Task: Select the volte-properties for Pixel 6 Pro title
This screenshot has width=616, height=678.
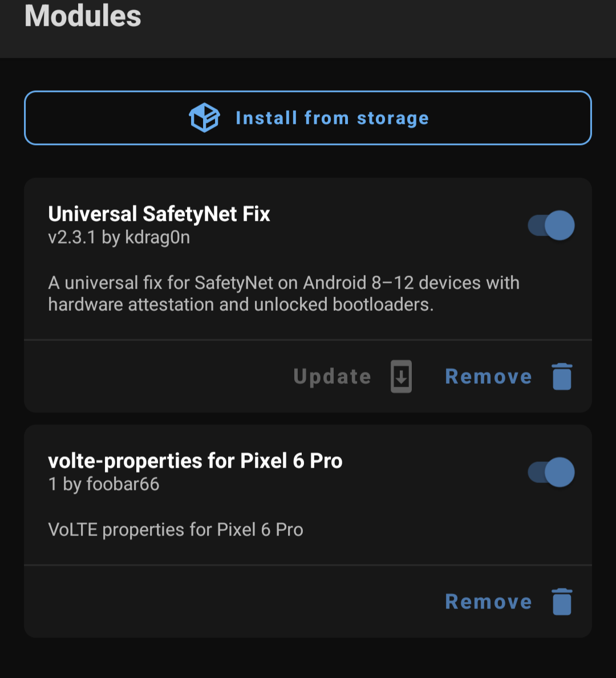Action: pos(195,461)
